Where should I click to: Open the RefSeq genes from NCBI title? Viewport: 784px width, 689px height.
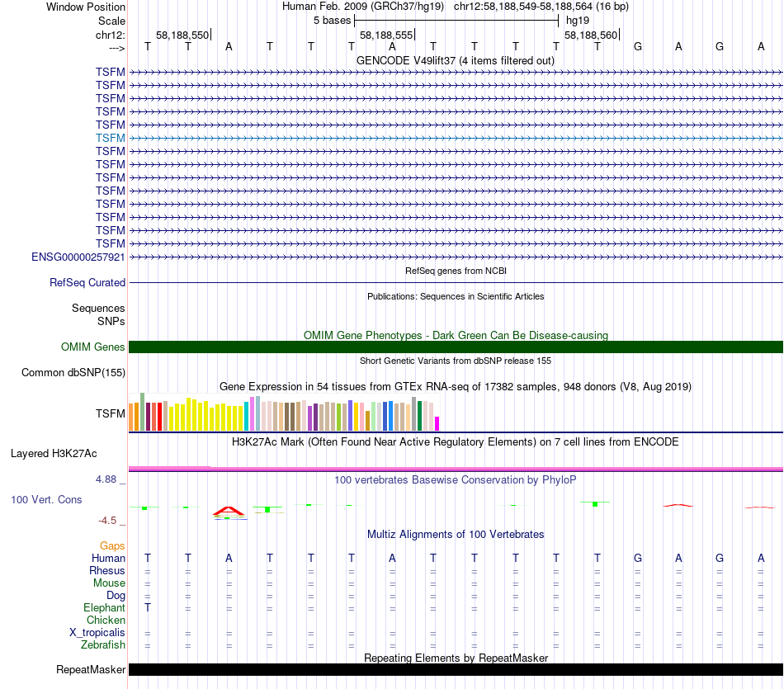(456, 271)
